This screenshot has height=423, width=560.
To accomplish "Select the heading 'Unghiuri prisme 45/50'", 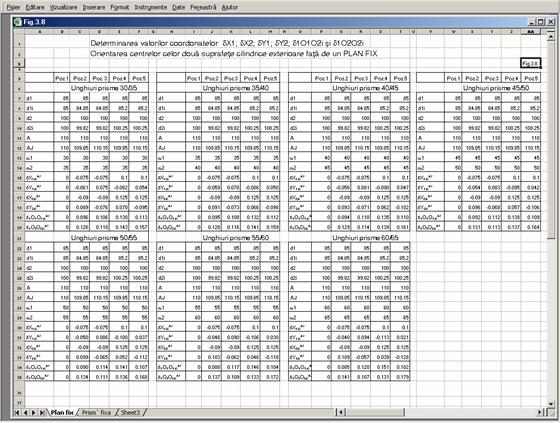I will pos(496,88).
